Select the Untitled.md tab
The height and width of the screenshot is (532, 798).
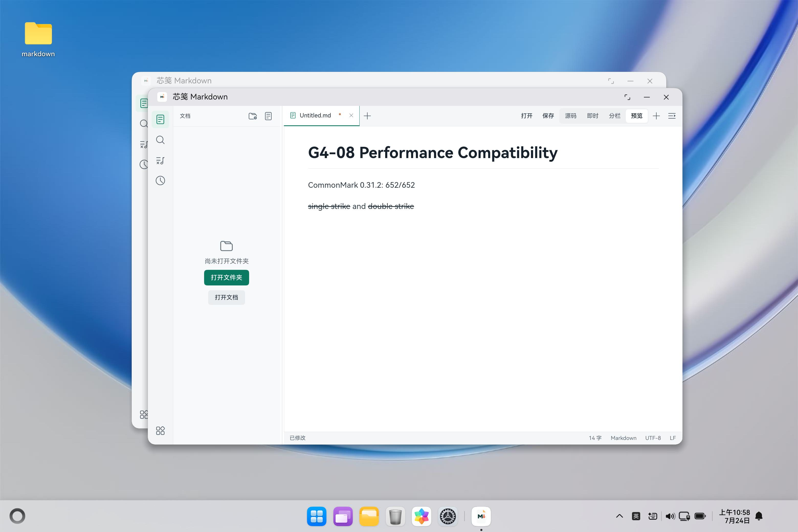(x=321, y=116)
